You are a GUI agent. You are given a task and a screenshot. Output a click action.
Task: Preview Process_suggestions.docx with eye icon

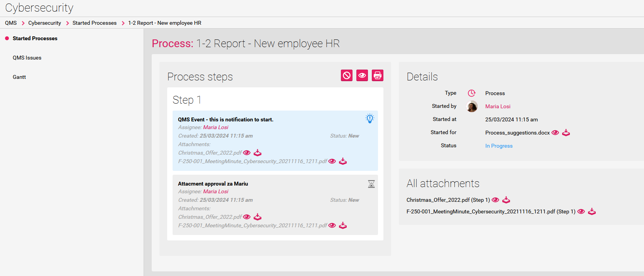555,133
